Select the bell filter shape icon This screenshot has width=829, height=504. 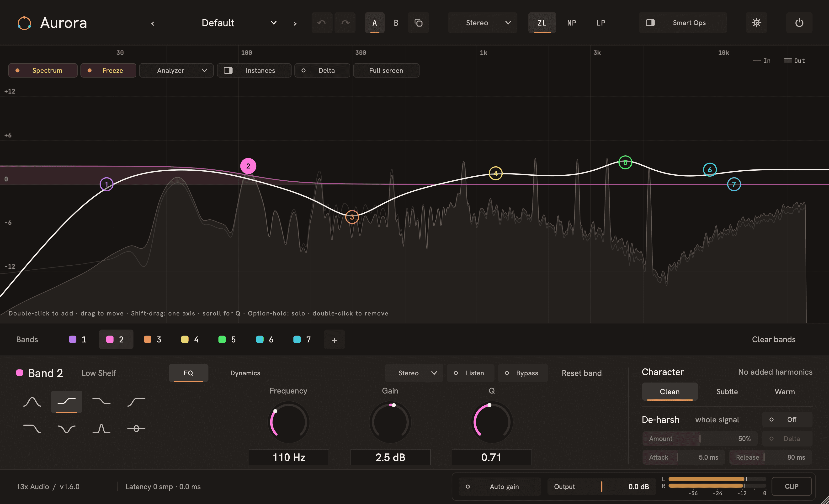pyautogui.click(x=32, y=401)
